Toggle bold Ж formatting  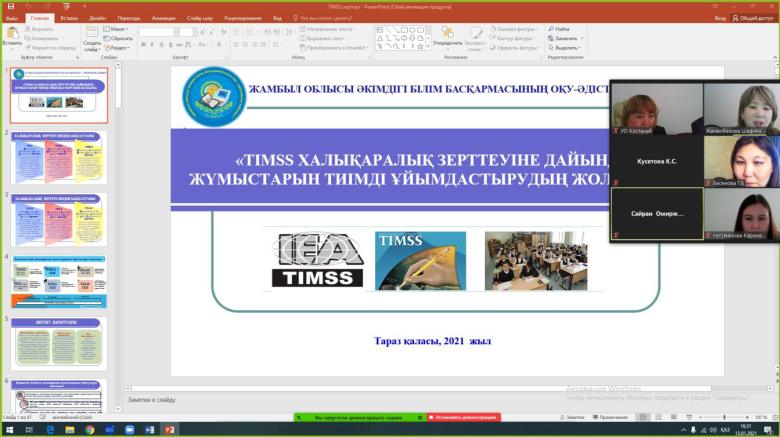[143, 45]
